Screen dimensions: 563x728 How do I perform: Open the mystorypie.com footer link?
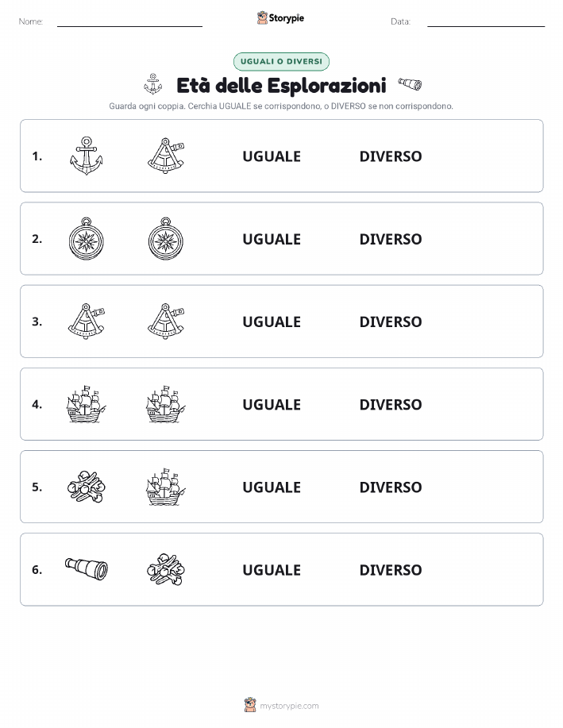pyautogui.click(x=281, y=705)
